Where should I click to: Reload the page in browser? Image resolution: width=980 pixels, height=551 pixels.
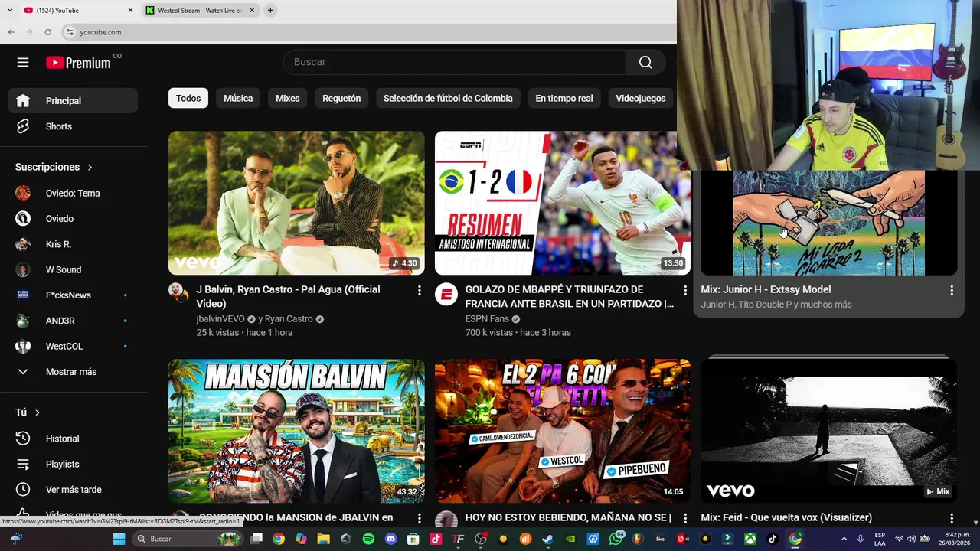coord(47,32)
